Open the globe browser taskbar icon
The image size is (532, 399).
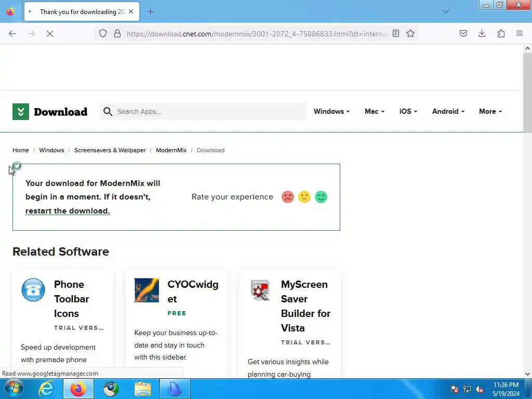click(x=111, y=389)
